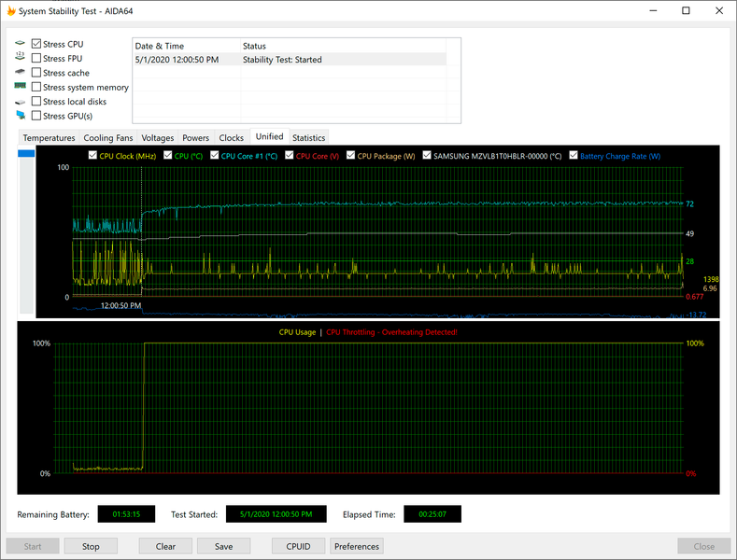Enable Stress system memory checkbox
This screenshot has height=560, width=737.
(x=36, y=87)
